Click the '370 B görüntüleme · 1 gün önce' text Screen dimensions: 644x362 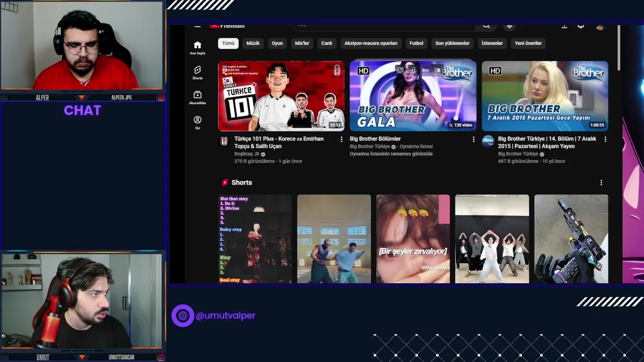(268, 161)
